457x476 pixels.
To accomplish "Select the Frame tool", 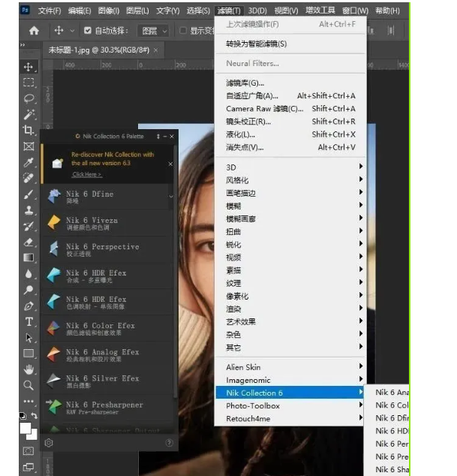I will 29,146.
